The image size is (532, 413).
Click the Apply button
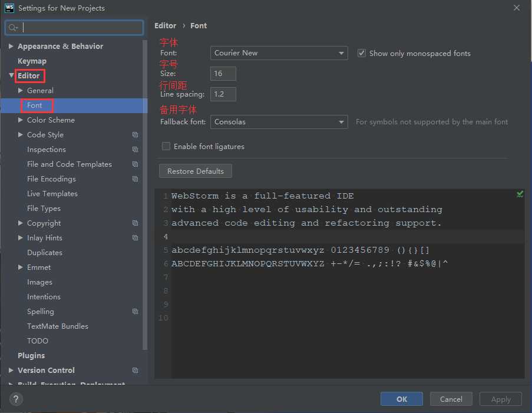(x=500, y=399)
